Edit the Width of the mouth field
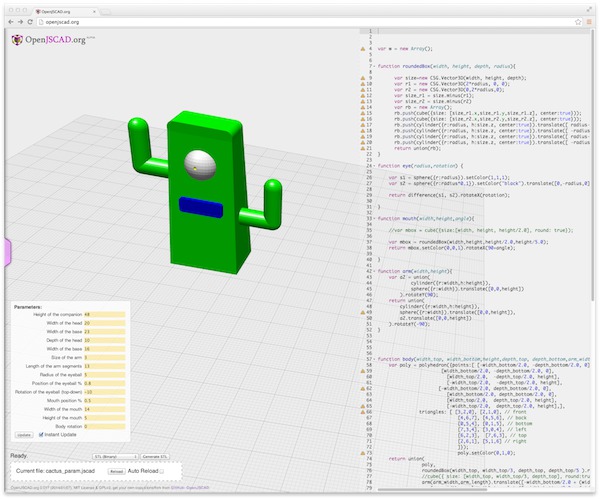 pyautogui.click(x=104, y=409)
